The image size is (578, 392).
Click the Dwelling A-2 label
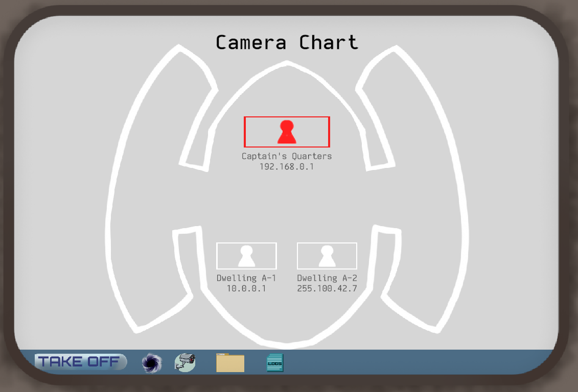tap(327, 278)
